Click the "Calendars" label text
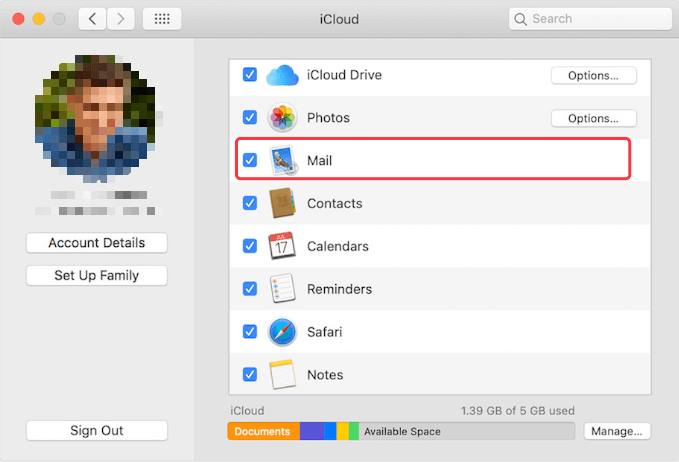Screen dimensions: 679x462 (338, 246)
